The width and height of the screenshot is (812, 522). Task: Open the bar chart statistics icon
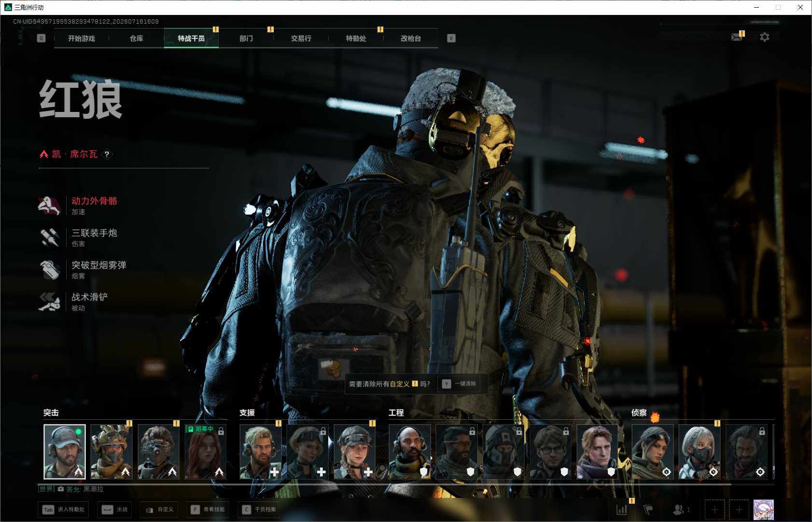622,509
